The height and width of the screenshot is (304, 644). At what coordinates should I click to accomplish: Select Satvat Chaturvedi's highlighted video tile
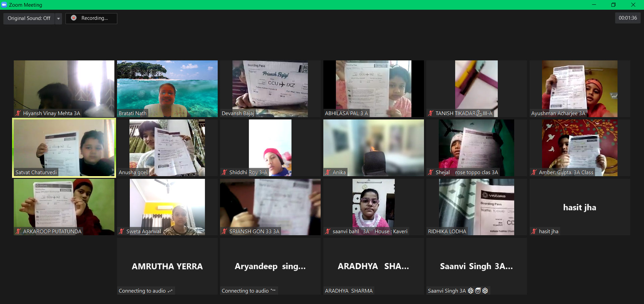coord(64,148)
